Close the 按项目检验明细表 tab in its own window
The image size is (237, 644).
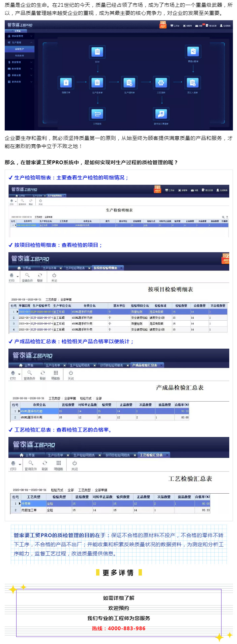pos(121,268)
